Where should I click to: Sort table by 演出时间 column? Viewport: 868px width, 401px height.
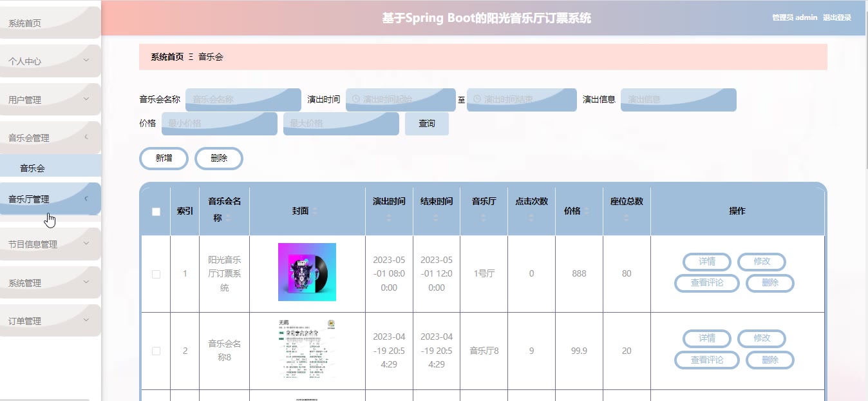point(389,219)
